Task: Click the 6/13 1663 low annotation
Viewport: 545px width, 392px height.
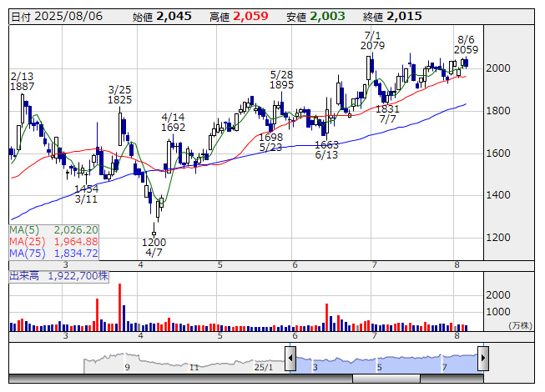Action: [326, 149]
